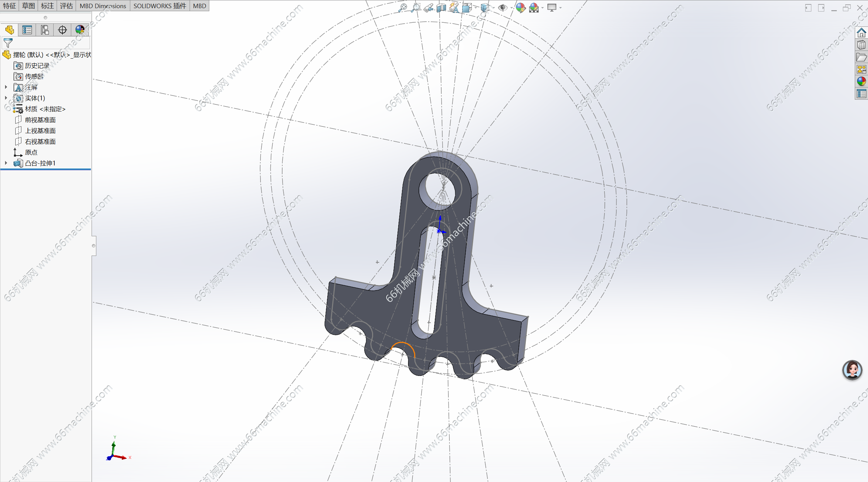Open the PropertyManager tab
Screen dimensions: 868x482
click(27, 30)
